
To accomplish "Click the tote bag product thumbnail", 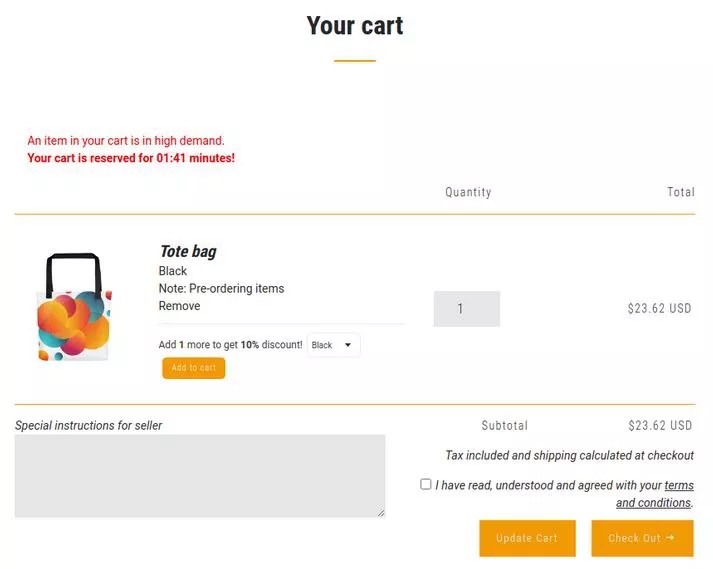I will [74, 307].
